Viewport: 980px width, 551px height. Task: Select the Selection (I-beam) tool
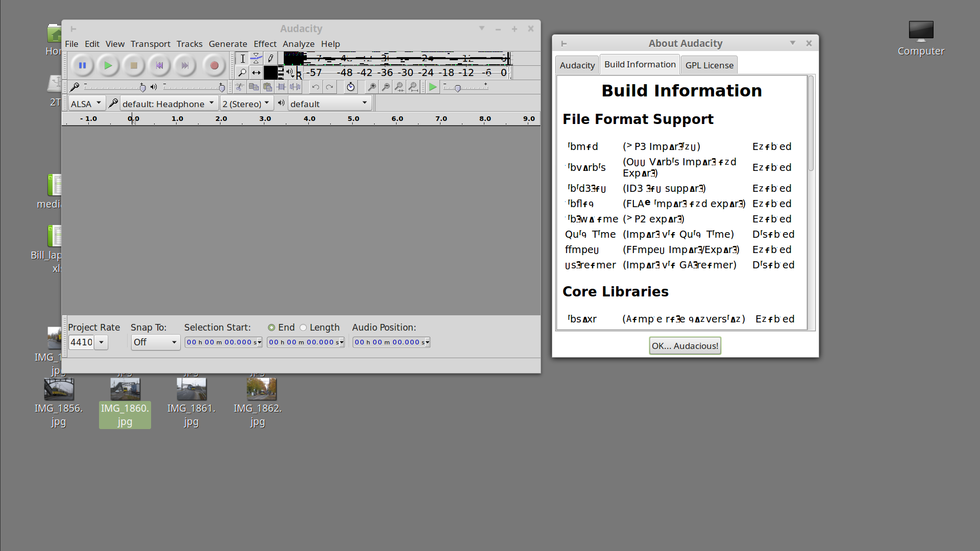(242, 58)
